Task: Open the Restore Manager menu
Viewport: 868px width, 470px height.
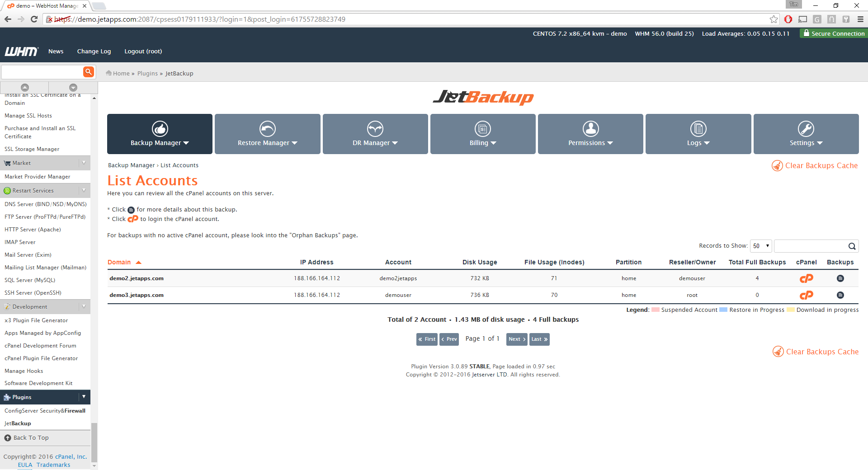Action: point(267,134)
